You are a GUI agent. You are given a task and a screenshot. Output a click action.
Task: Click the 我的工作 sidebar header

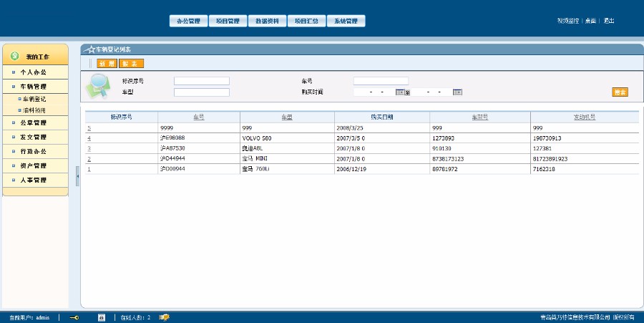[x=35, y=55]
